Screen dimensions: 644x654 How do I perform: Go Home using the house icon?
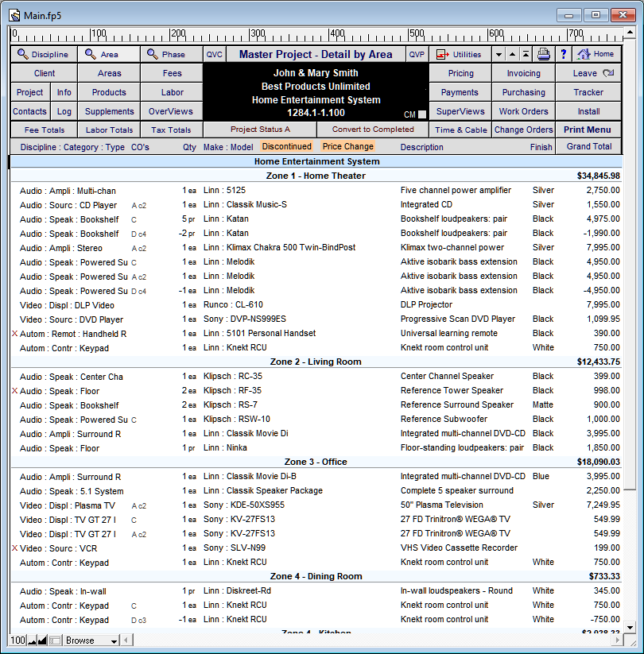(584, 54)
